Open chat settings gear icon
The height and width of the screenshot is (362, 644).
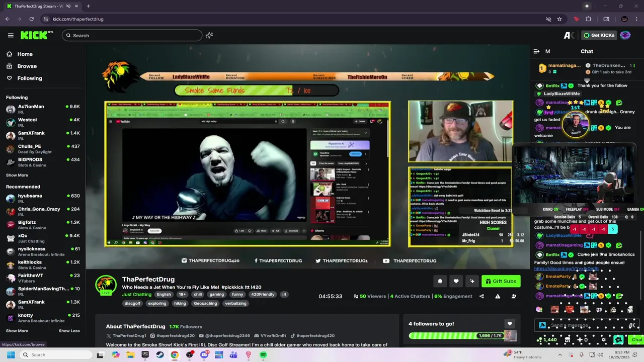[x=604, y=340]
